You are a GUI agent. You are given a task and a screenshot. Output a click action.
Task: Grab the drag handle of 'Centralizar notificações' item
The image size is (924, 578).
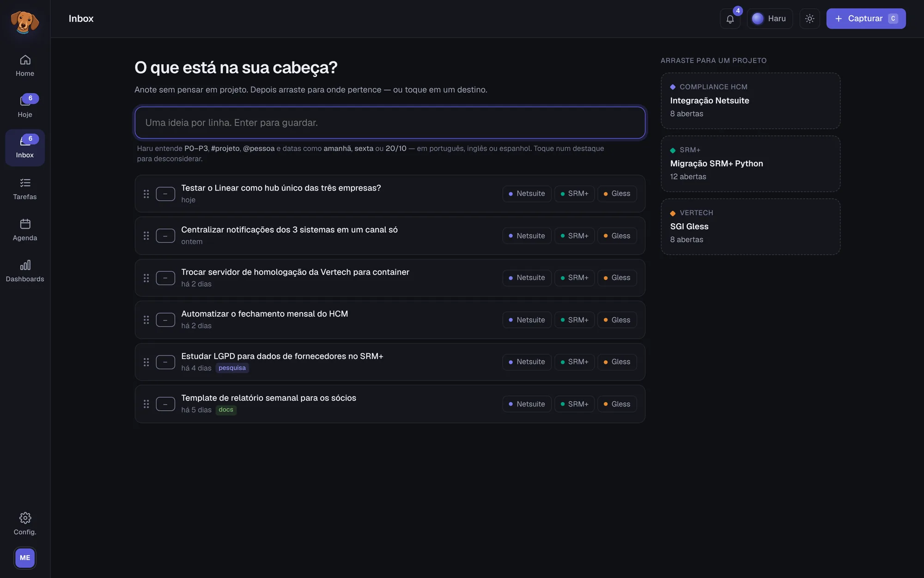pos(146,236)
